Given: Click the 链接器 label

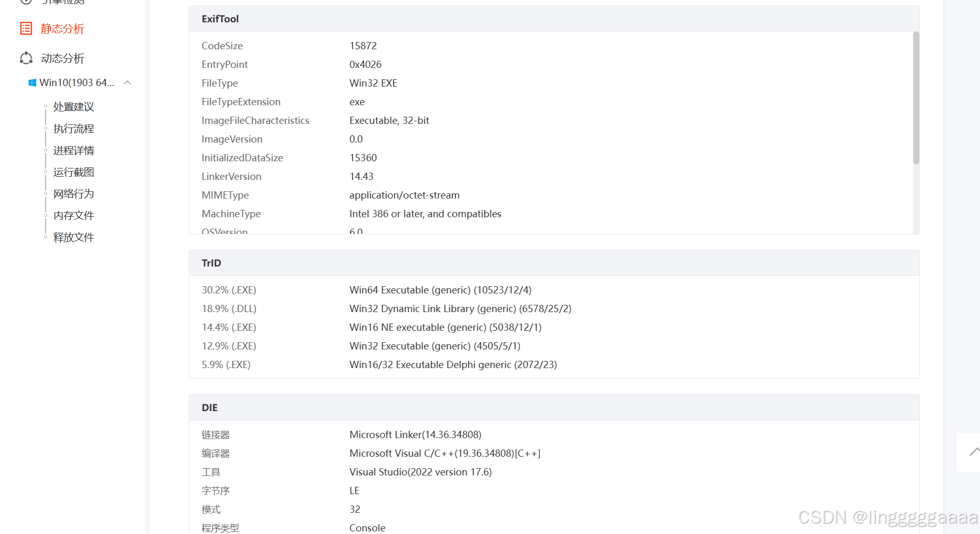Looking at the screenshot, I should (216, 434).
